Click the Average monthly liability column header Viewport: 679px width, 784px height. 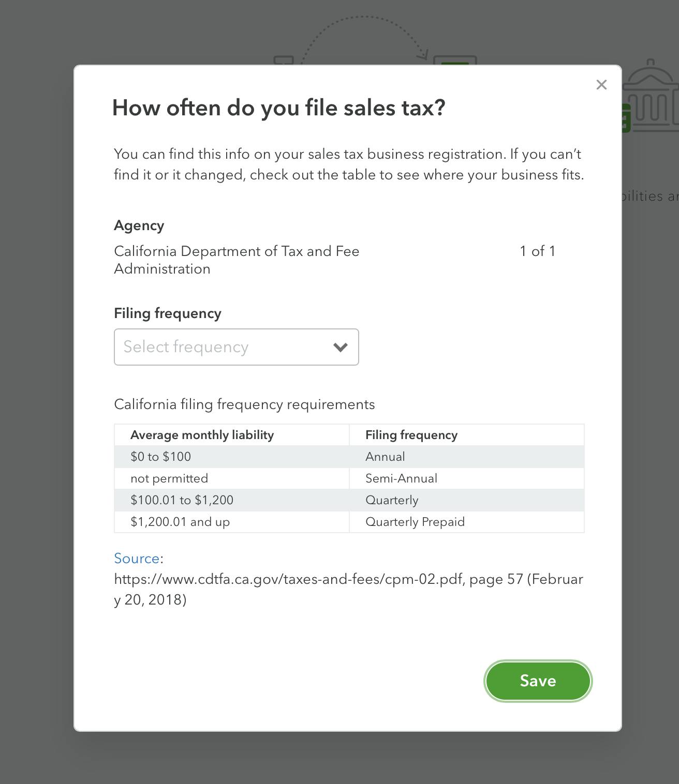click(202, 435)
